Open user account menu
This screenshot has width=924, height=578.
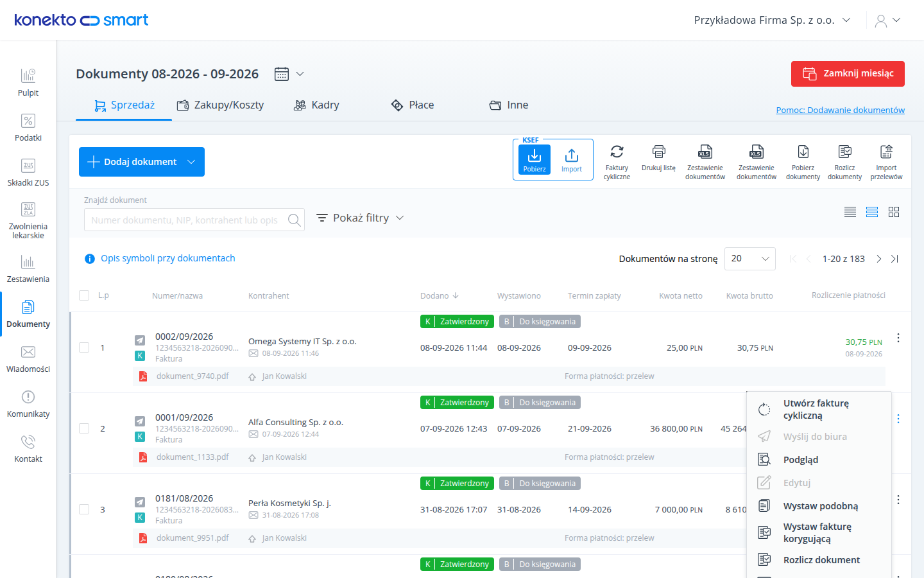coord(887,21)
